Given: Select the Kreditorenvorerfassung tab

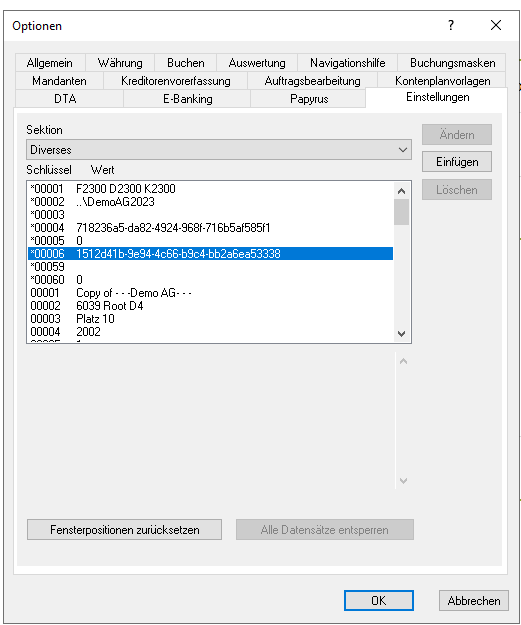Looking at the screenshot, I should click(x=176, y=81).
